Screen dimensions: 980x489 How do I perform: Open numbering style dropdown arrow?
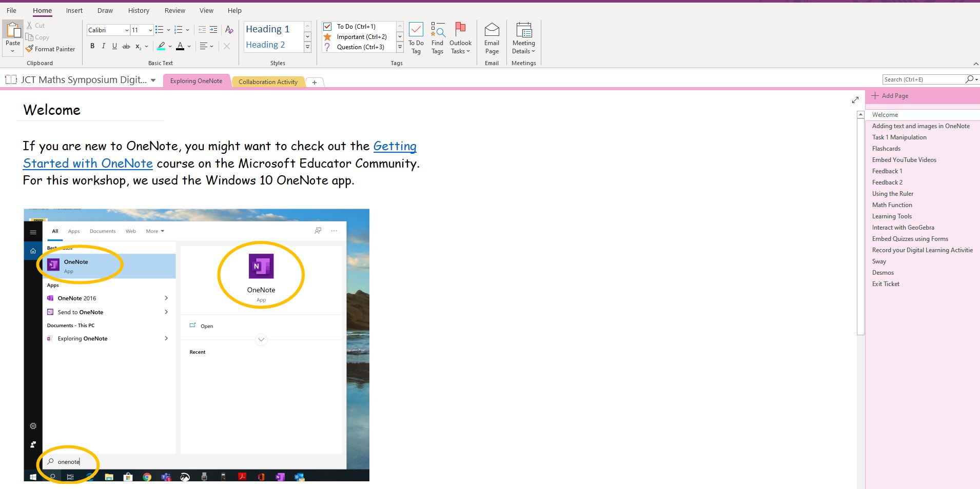[187, 30]
